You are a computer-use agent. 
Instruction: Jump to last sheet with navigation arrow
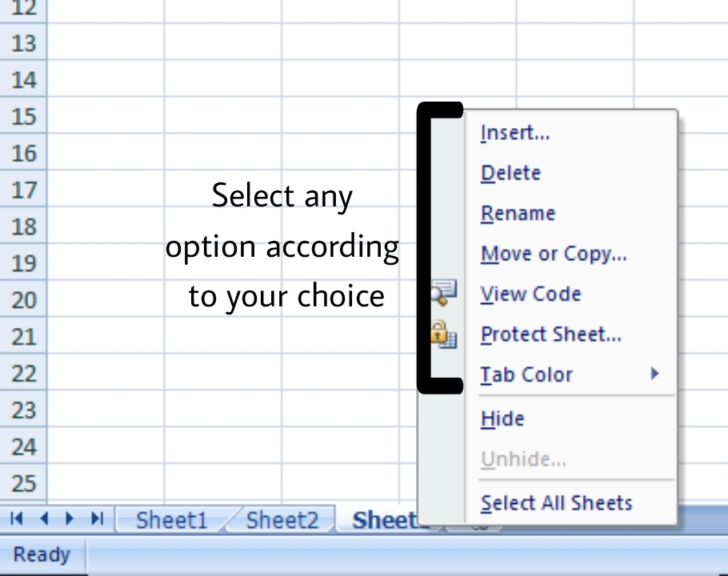click(98, 519)
